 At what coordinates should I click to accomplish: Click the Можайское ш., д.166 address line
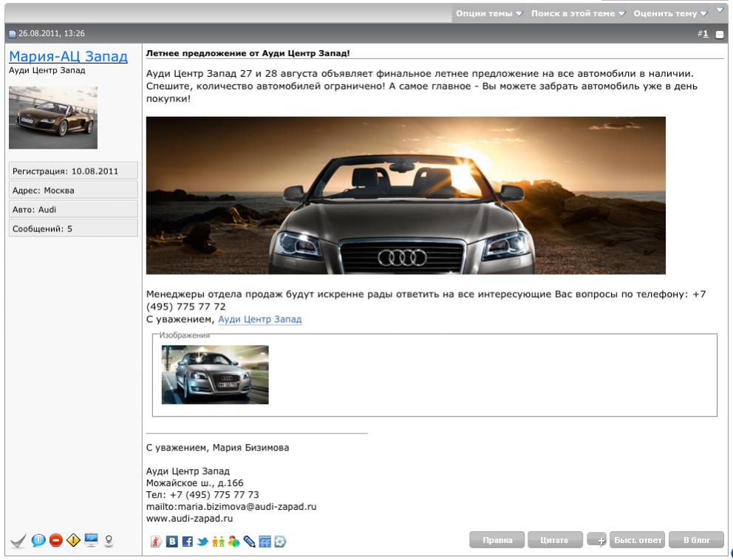click(x=195, y=483)
